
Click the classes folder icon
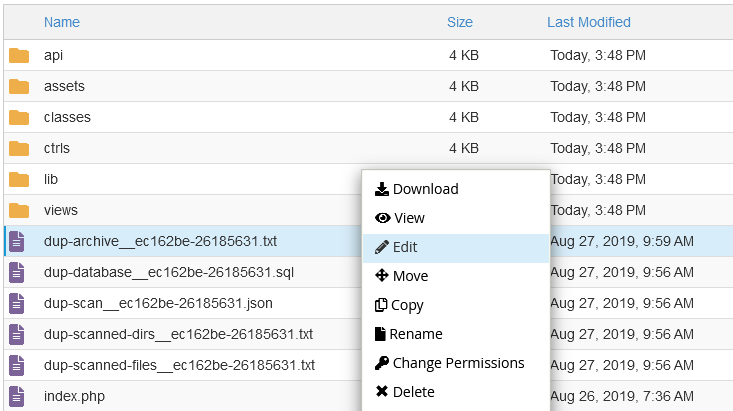(x=19, y=118)
